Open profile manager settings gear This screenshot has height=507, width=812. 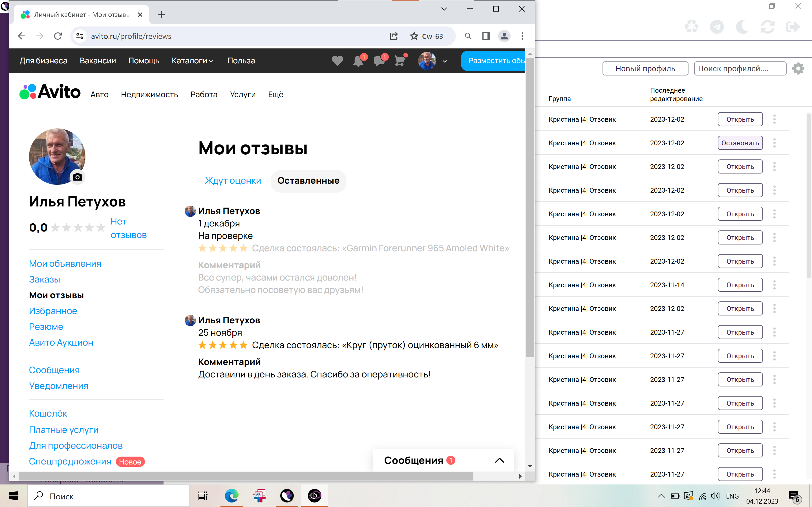pyautogui.click(x=798, y=68)
